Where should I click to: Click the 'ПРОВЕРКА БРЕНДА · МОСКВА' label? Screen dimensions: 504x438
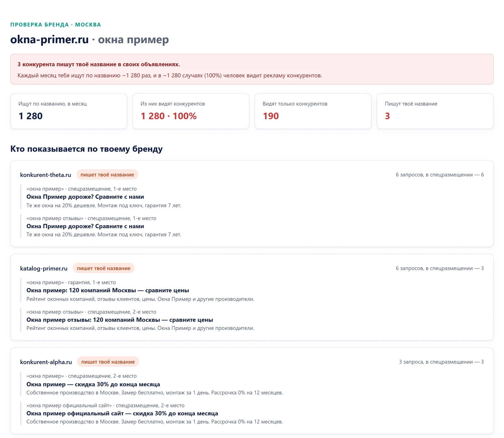(56, 25)
